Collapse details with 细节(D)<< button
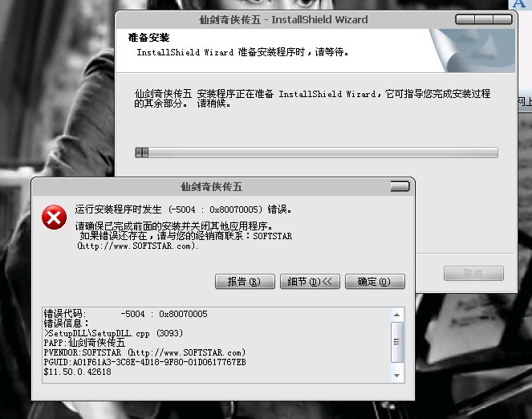 click(310, 282)
